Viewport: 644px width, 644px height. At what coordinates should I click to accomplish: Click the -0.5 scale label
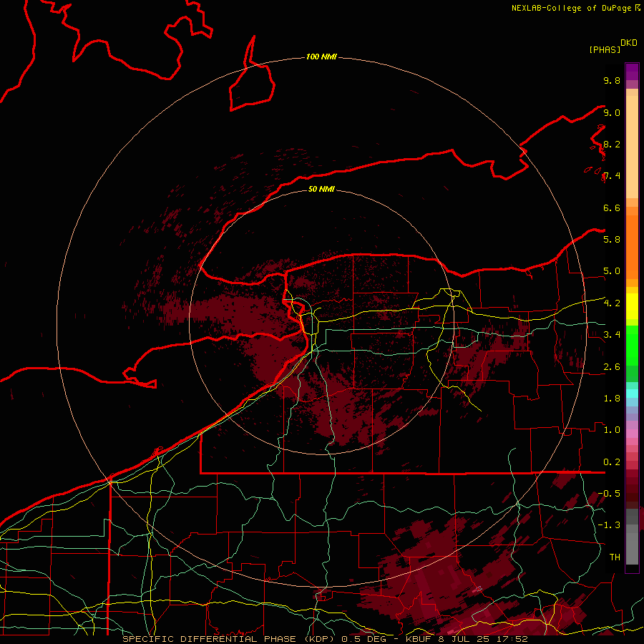pyautogui.click(x=609, y=493)
